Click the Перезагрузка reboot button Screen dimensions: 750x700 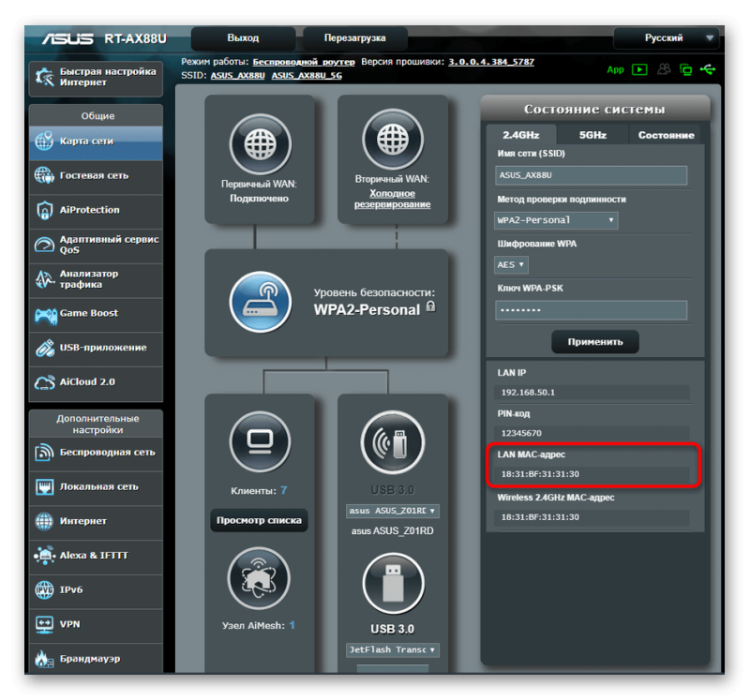355,38
